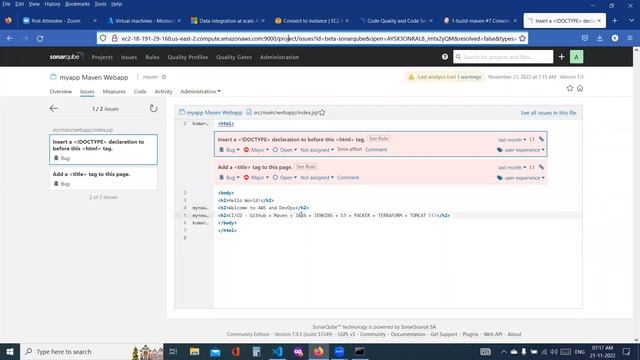
Task: Click See Rule for the DOCTYPE issue
Action: (x=378, y=139)
